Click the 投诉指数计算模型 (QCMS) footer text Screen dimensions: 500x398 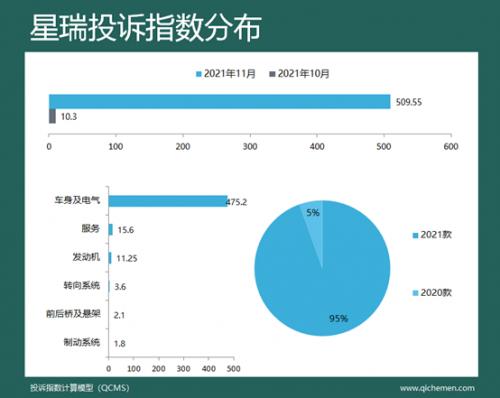pyautogui.click(x=79, y=388)
